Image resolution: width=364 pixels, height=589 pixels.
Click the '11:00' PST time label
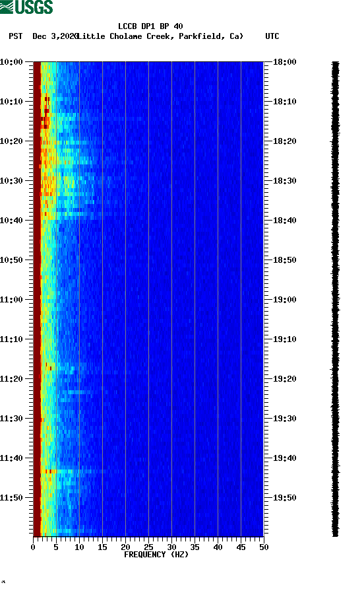pos(11,300)
